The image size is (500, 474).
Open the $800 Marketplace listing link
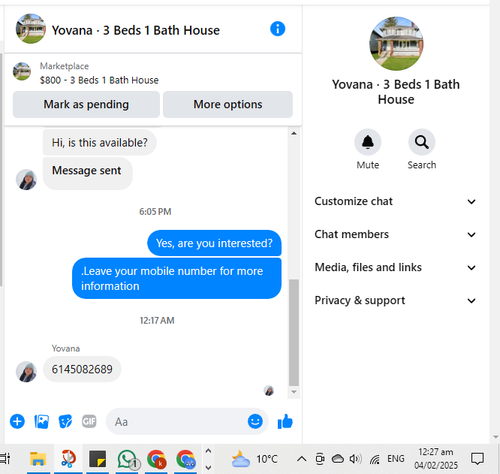click(x=99, y=80)
